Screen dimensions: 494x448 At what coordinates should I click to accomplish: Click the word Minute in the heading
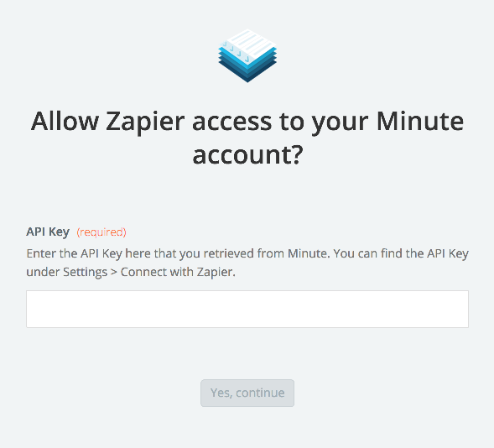click(420, 122)
